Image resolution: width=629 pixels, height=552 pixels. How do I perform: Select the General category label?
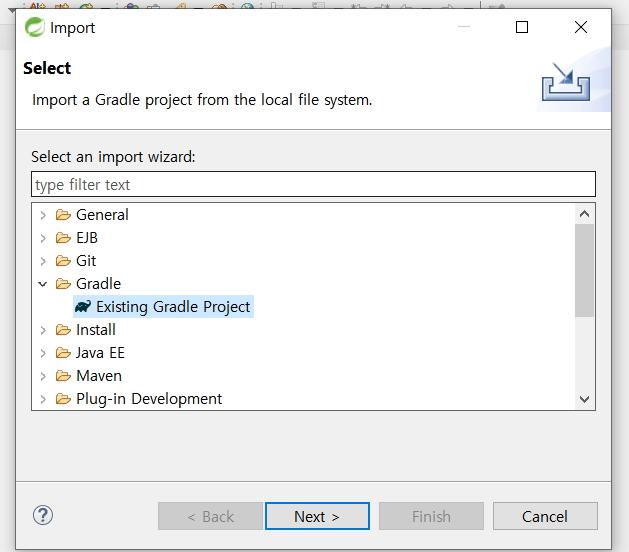(102, 215)
